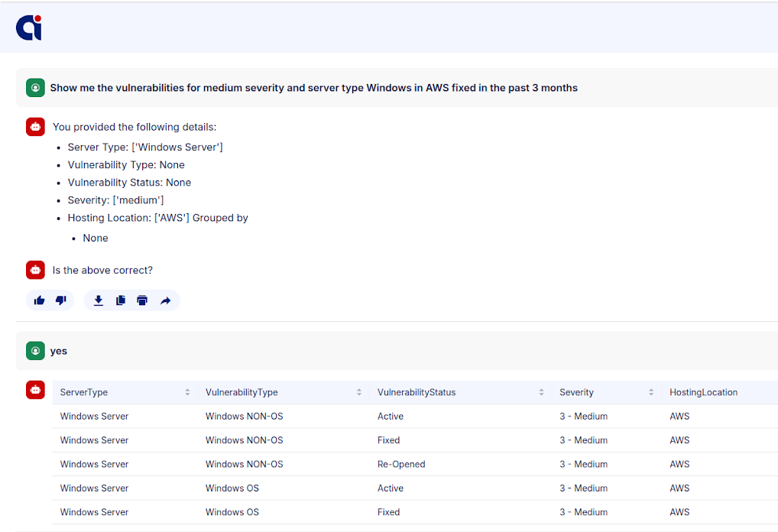Copy the response to clipboard

[120, 300]
